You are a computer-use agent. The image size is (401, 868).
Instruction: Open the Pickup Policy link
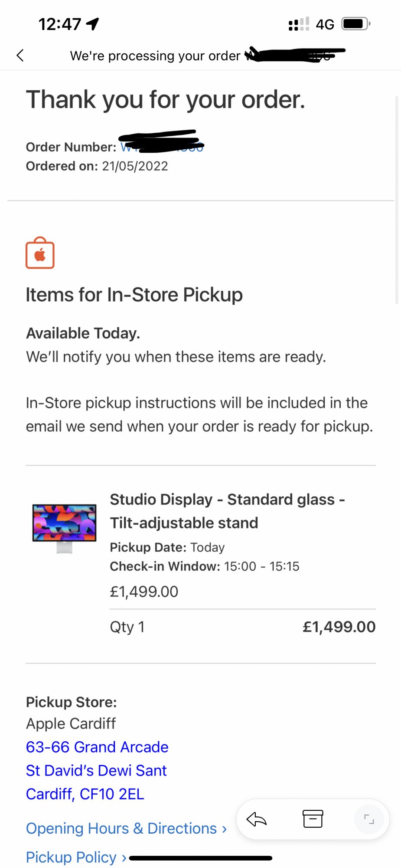pyautogui.click(x=76, y=857)
